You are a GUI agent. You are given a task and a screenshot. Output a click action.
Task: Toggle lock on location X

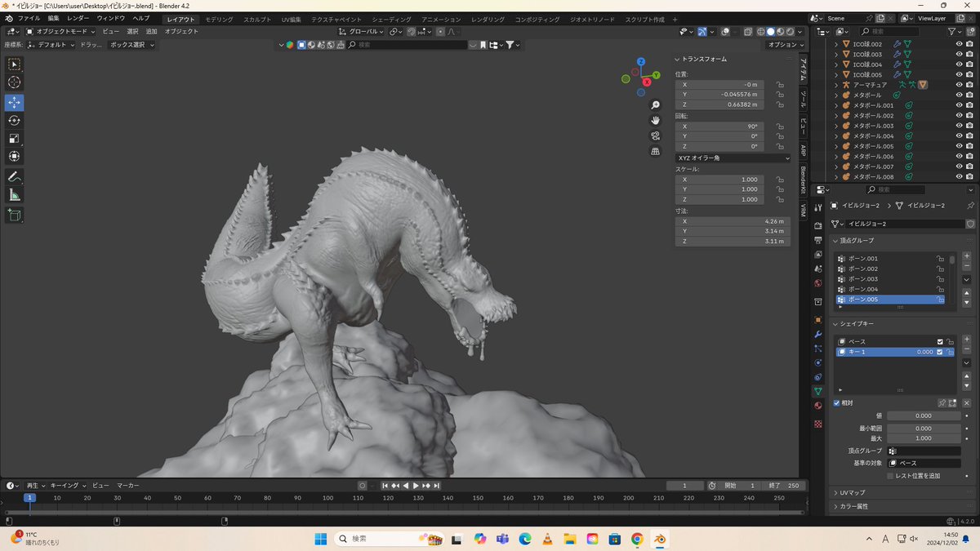[x=780, y=85]
